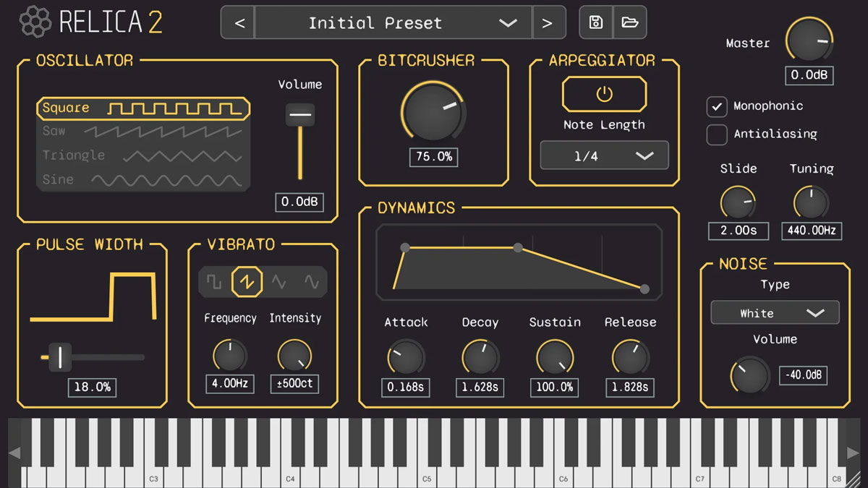Advance to next preset with right arrow
This screenshot has width=868, height=488.
pos(548,23)
